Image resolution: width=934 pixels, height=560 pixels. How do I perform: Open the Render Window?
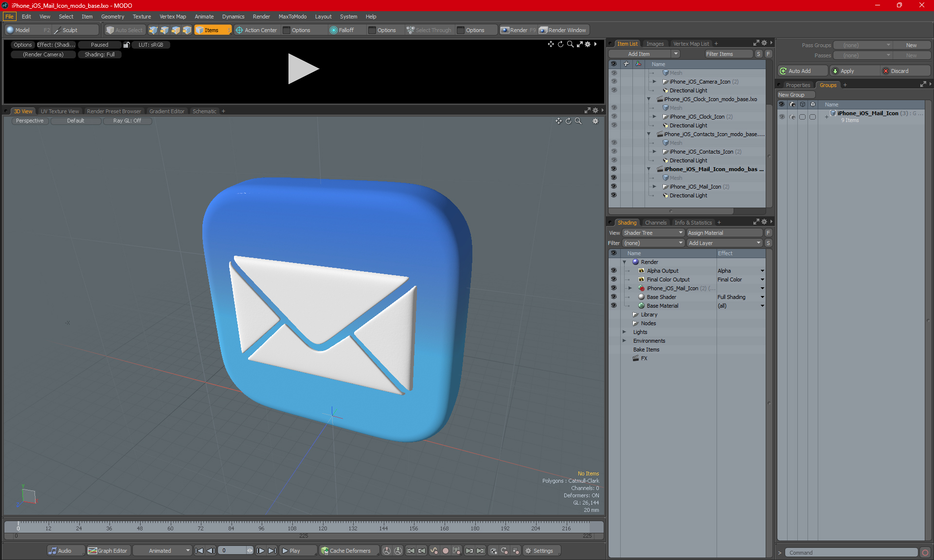click(563, 30)
